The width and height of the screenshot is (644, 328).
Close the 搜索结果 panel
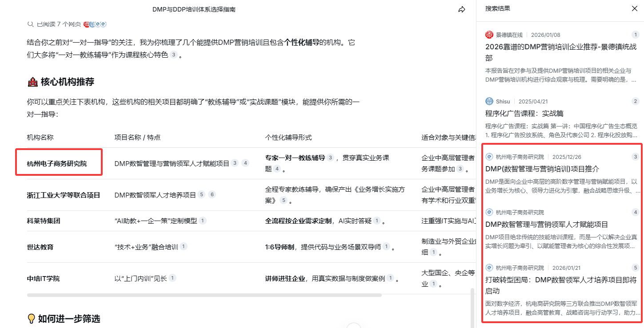[635, 8]
